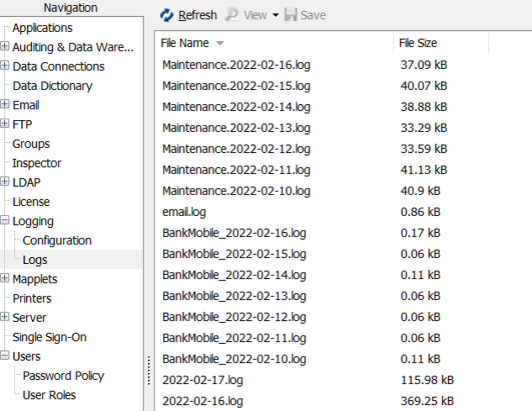Open Password Policy under Users
Viewport: 532px width, 411px height.
tap(64, 376)
